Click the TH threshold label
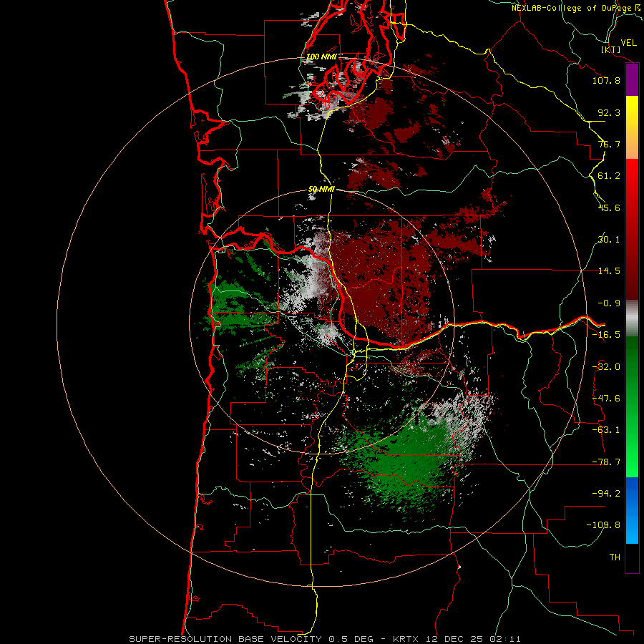644x644 pixels. click(x=615, y=557)
